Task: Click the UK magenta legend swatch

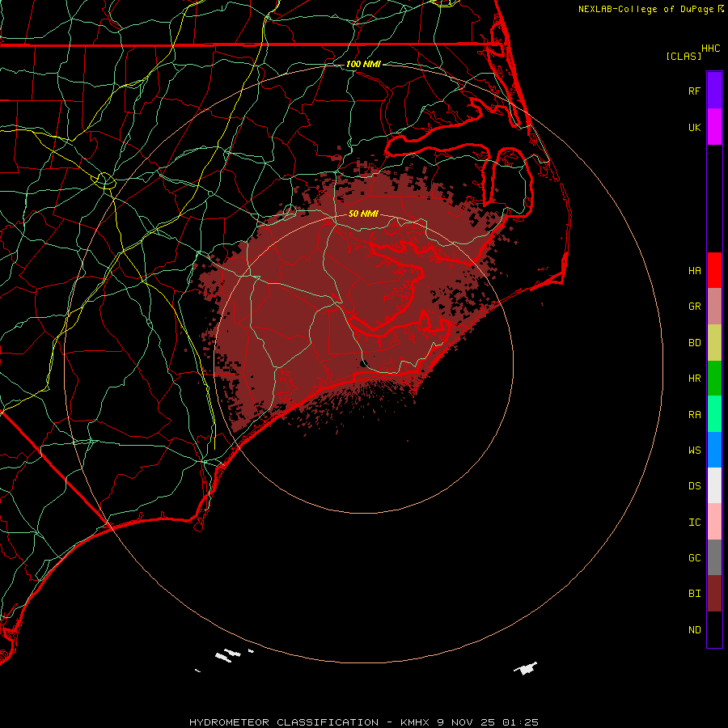Action: [714, 127]
